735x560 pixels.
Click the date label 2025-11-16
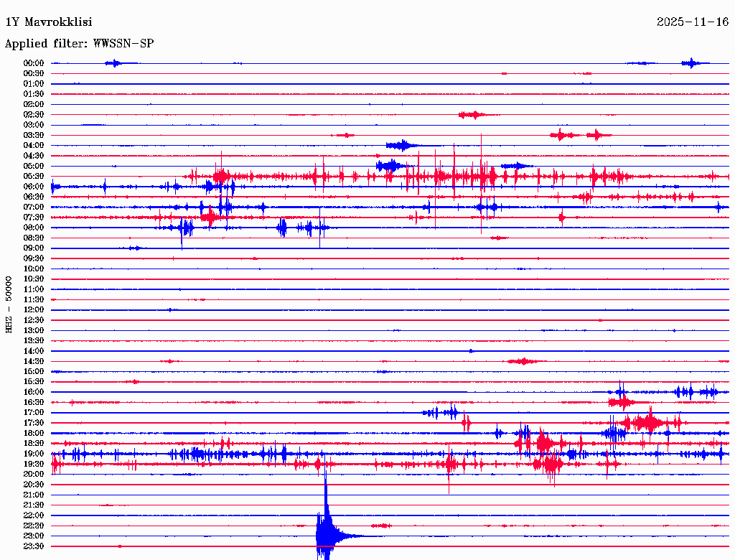tap(693, 22)
